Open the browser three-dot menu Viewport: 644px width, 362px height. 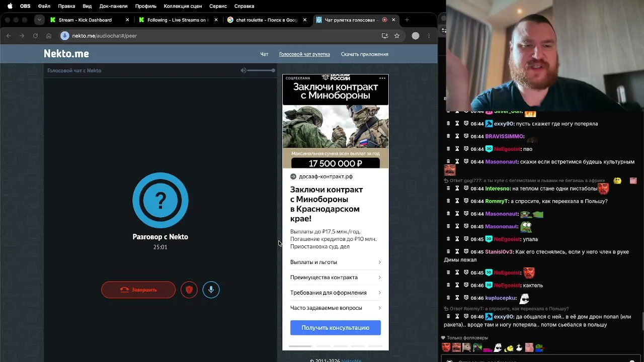pyautogui.click(x=429, y=36)
